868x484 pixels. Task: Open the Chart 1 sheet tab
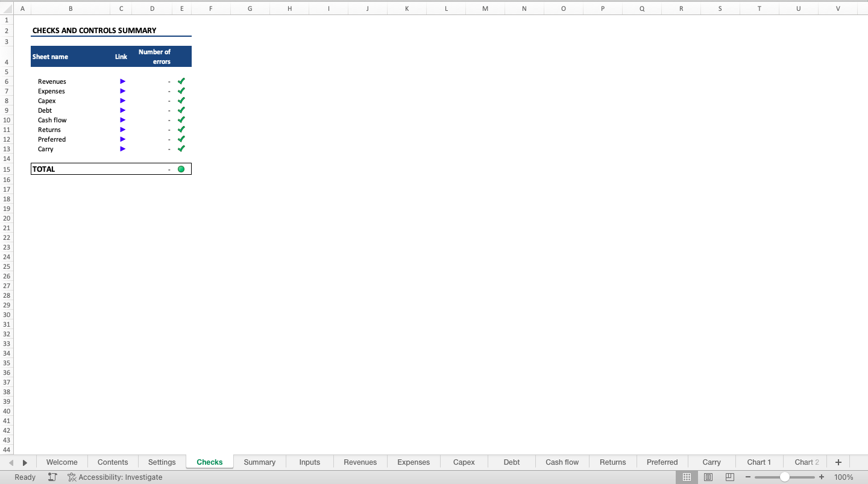(x=759, y=462)
